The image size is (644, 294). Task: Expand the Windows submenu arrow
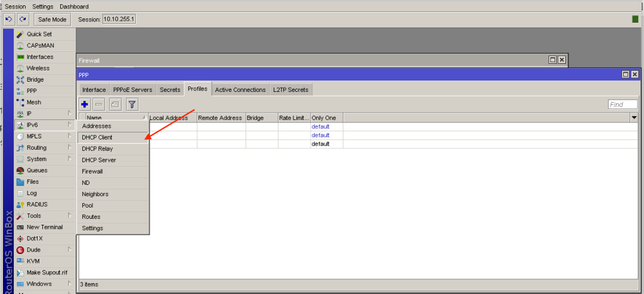69,284
